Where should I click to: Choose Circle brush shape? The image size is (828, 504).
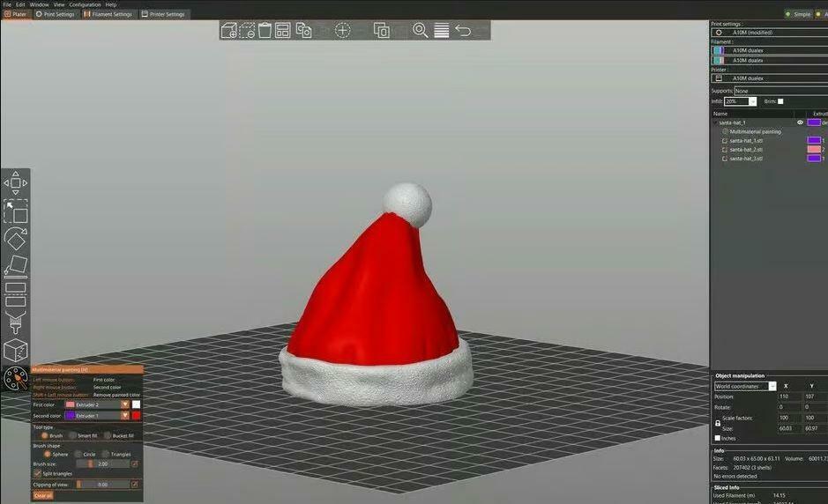click(x=78, y=454)
